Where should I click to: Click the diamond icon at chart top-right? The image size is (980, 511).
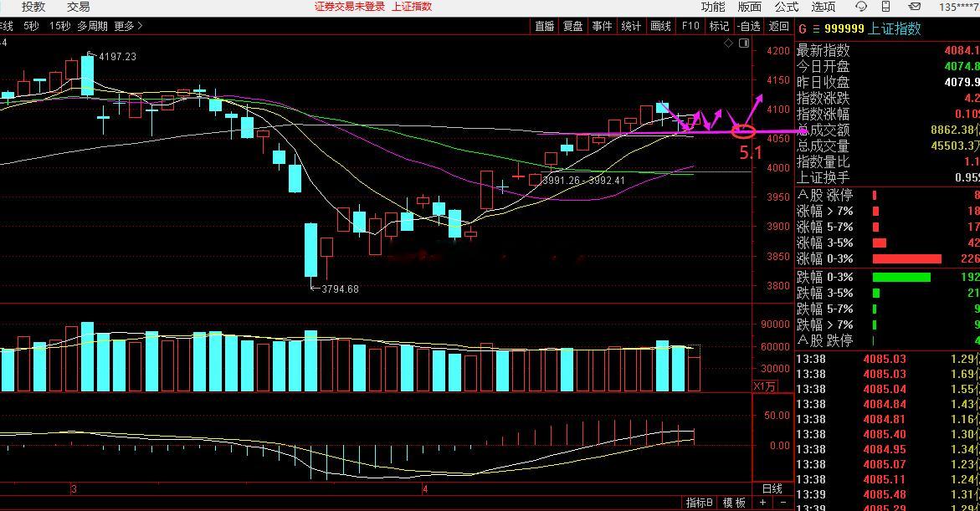coord(728,43)
